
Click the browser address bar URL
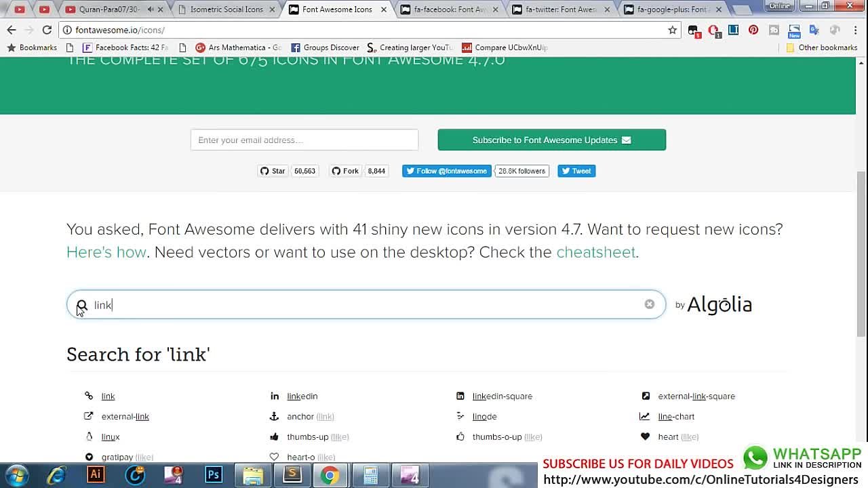pyautogui.click(x=120, y=30)
